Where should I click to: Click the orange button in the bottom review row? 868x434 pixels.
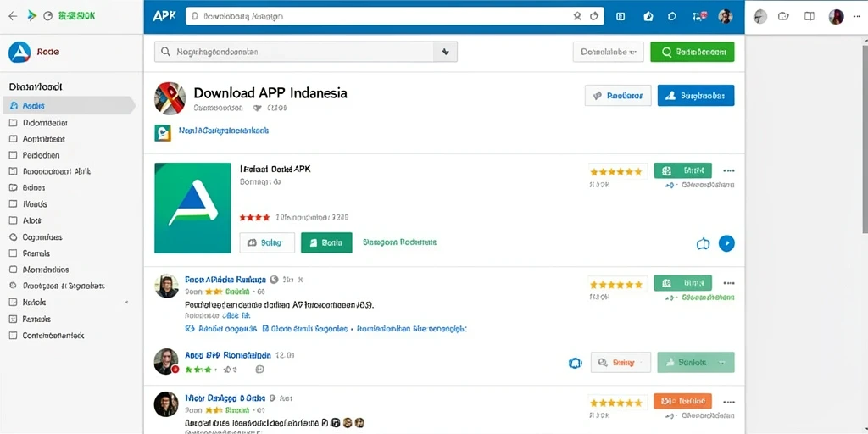[682, 401]
